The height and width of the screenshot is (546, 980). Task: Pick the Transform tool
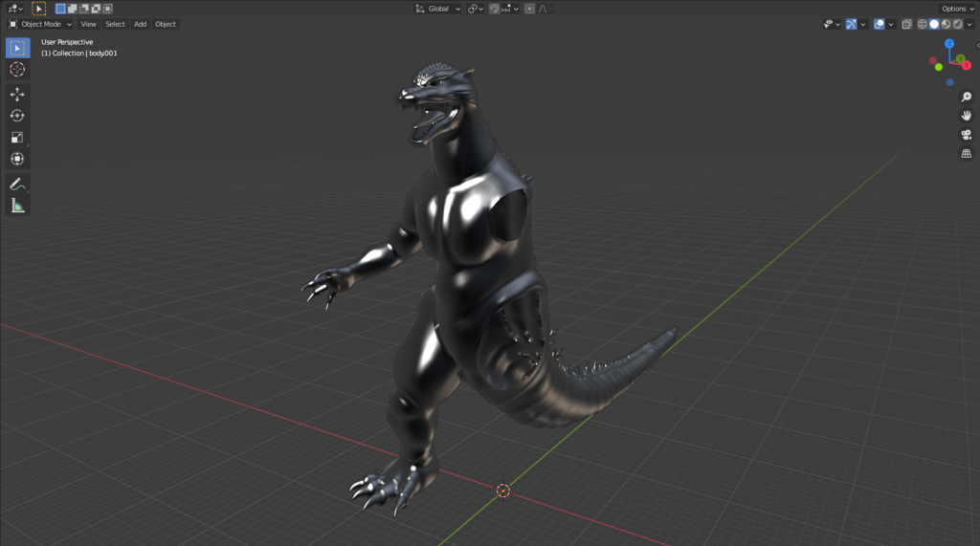pyautogui.click(x=17, y=159)
